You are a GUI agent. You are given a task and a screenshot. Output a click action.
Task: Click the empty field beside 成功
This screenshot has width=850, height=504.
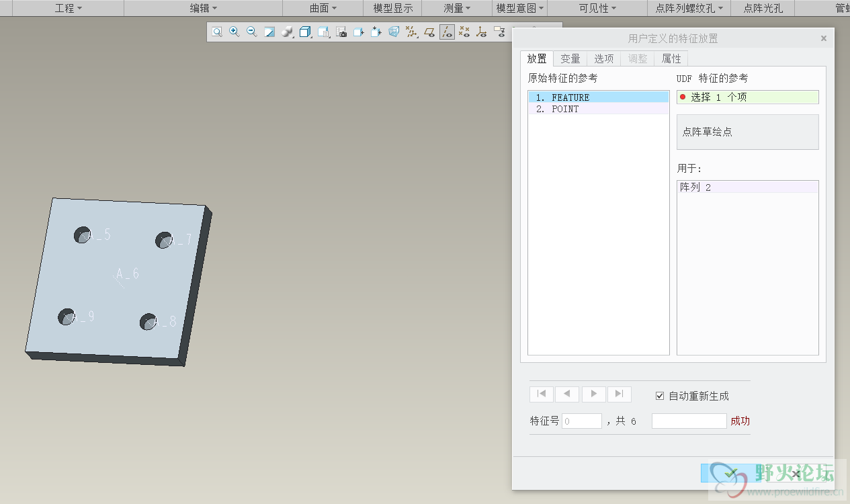[x=689, y=421]
